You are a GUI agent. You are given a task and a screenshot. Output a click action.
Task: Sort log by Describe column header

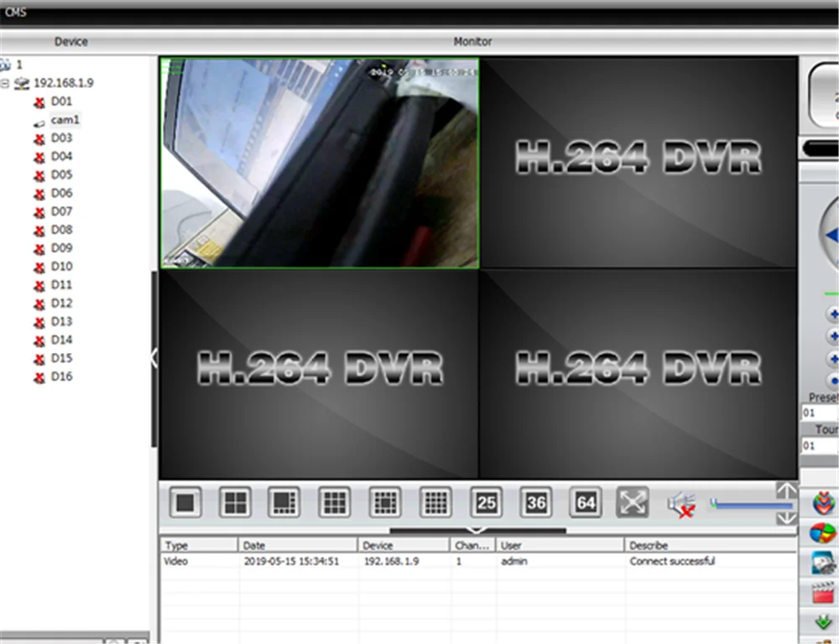(711, 545)
